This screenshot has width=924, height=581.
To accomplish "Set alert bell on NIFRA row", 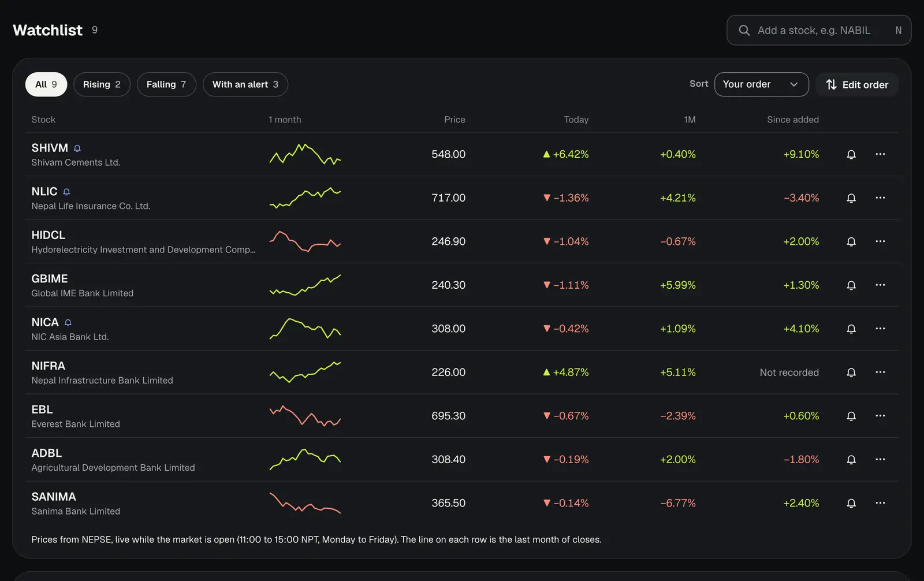I will click(x=851, y=373).
